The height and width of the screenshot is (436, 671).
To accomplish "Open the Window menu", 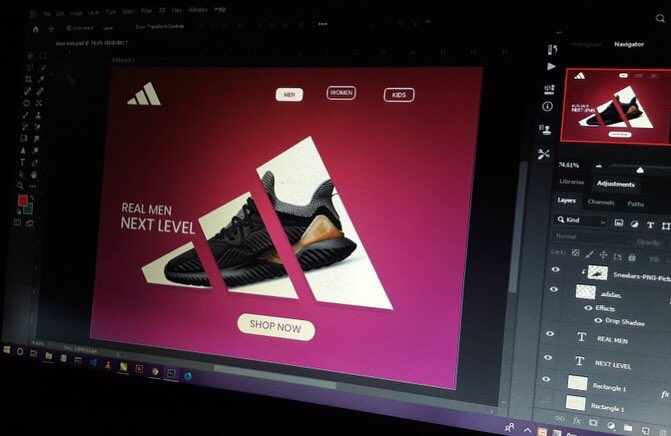I will (x=198, y=9).
